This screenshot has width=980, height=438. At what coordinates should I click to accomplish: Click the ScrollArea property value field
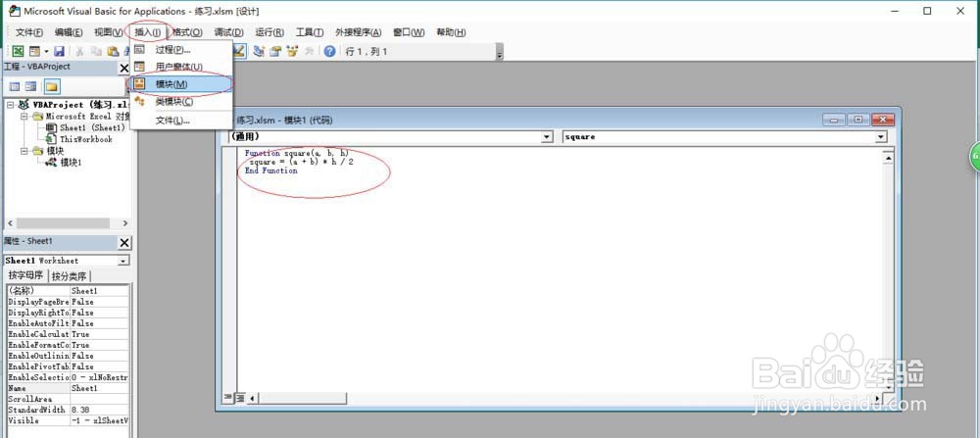(99, 399)
